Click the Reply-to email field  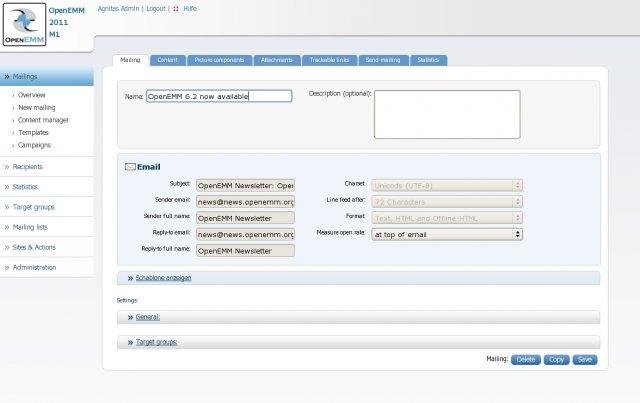245,234
